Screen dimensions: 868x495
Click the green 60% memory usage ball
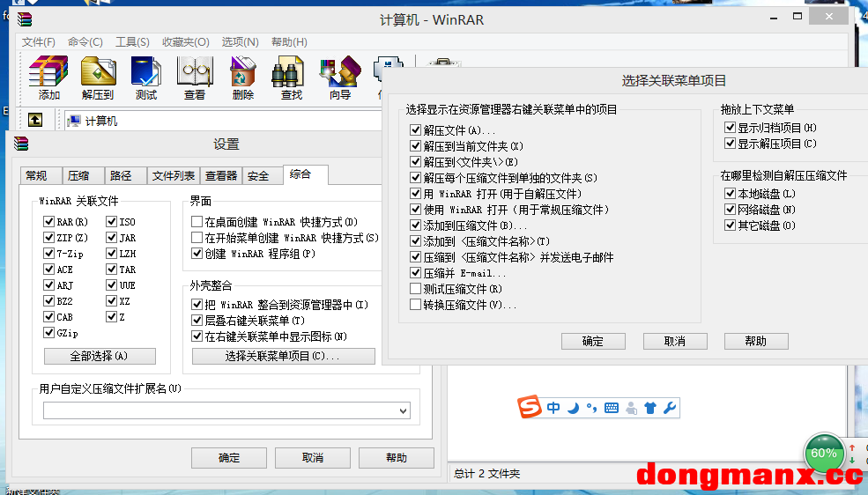(823, 454)
